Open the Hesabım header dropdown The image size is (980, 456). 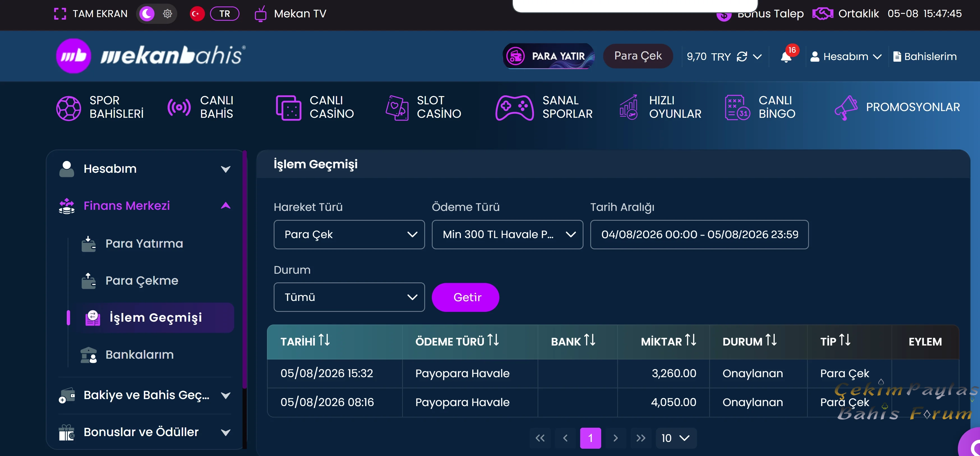click(846, 57)
